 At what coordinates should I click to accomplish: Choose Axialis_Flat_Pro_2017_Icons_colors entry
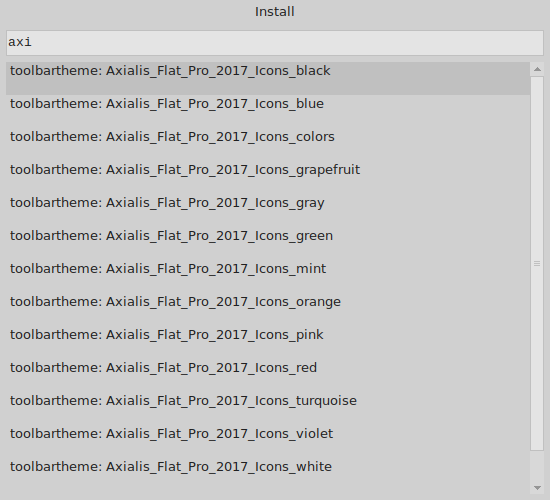(268, 144)
